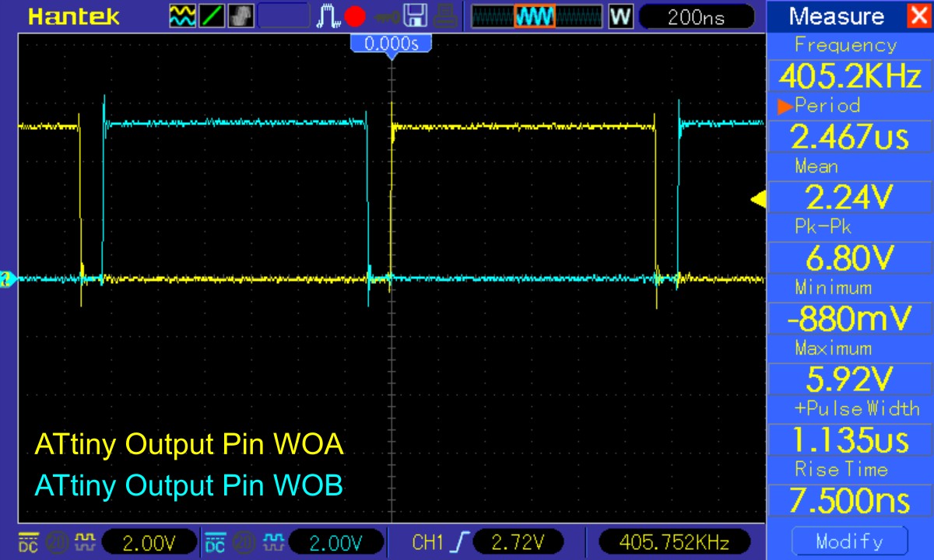The height and width of the screenshot is (560, 934).
Task: Click the empty dark field in top toolbar
Action: [x=283, y=15]
